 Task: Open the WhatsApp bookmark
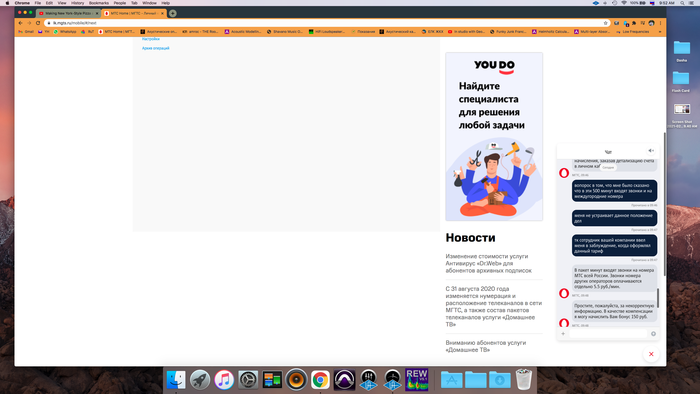(x=65, y=32)
